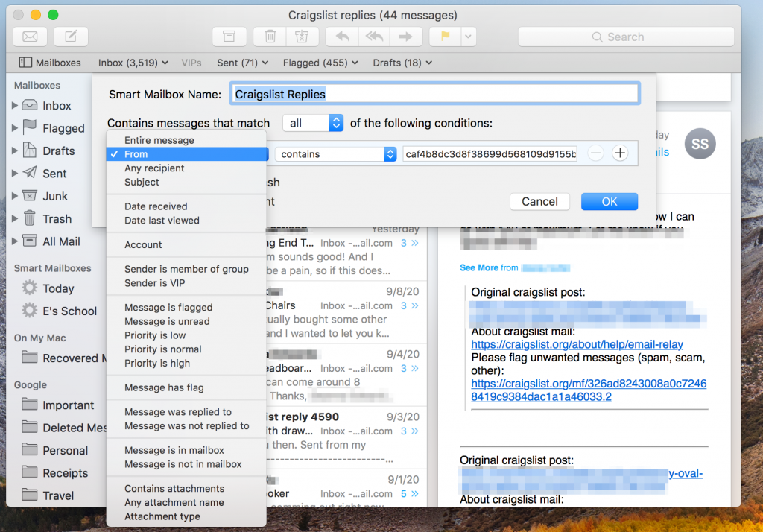Open Receipts folder
The image size is (763, 532).
[x=65, y=472]
